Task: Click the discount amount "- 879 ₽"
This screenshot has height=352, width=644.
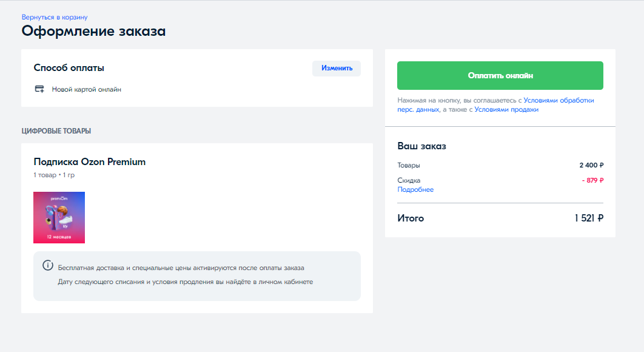Action: tap(592, 180)
